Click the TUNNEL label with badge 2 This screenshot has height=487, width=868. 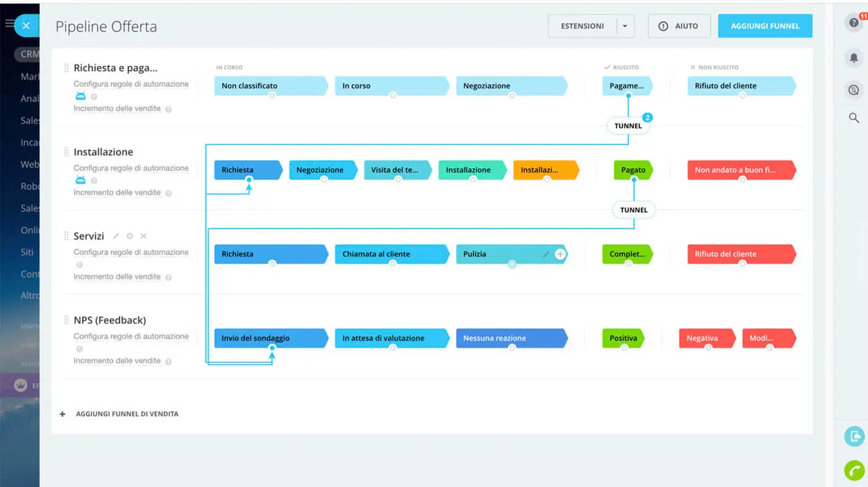(x=628, y=126)
